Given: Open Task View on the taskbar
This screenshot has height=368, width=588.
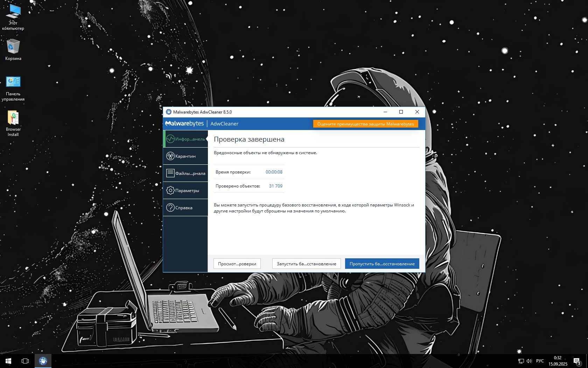Looking at the screenshot, I should [25, 361].
